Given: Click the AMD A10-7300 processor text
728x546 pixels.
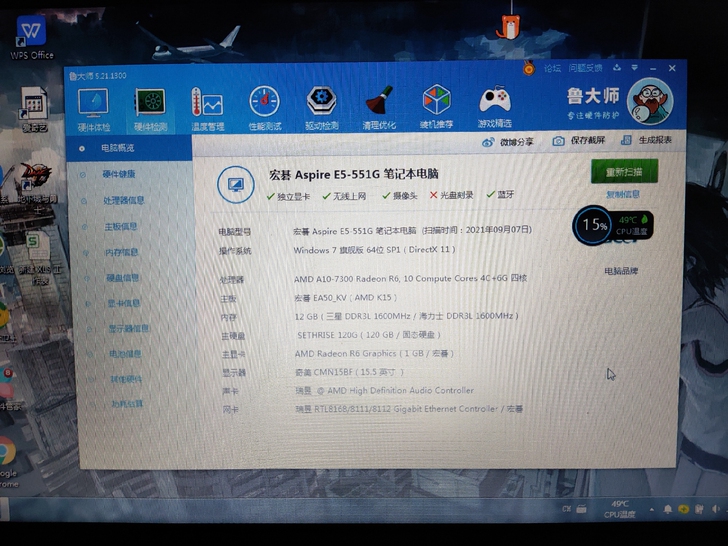Looking at the screenshot, I should [410, 279].
